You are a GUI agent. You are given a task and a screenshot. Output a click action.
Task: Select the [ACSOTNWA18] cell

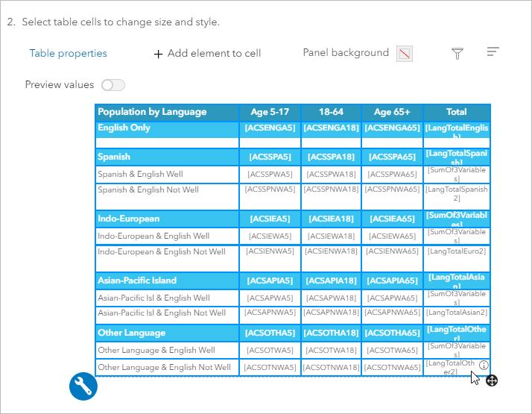coord(331,368)
